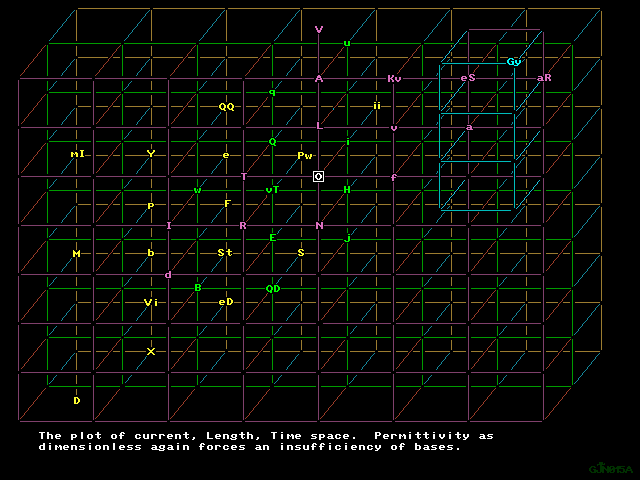
Task: Select the yellow eD label
Action: [226, 301]
